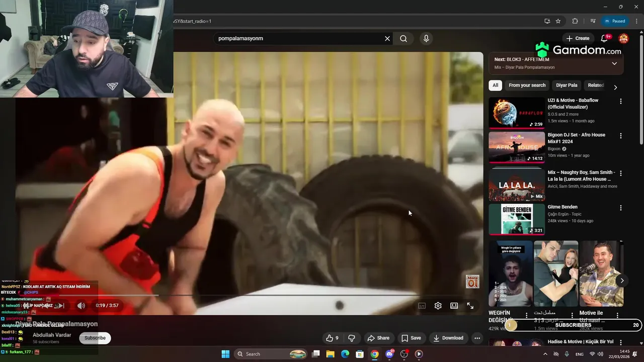This screenshot has width=644, height=362.
Task: Open Gitme Benden video title
Action: [562, 207]
